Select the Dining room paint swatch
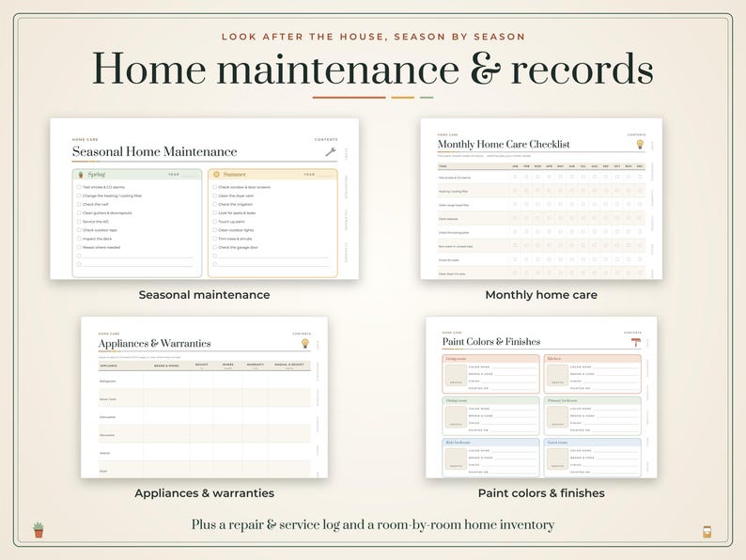Image resolution: width=746 pixels, height=560 pixels. (456, 417)
